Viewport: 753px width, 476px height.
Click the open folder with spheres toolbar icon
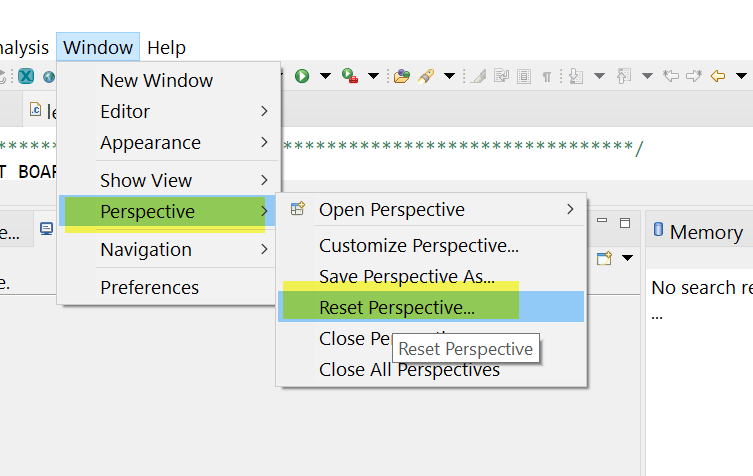coord(401,76)
